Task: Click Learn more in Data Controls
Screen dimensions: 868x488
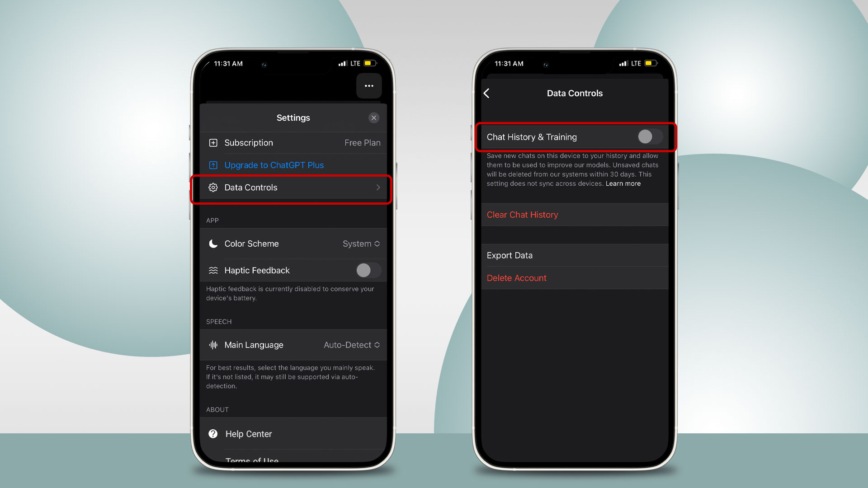Action: [623, 183]
